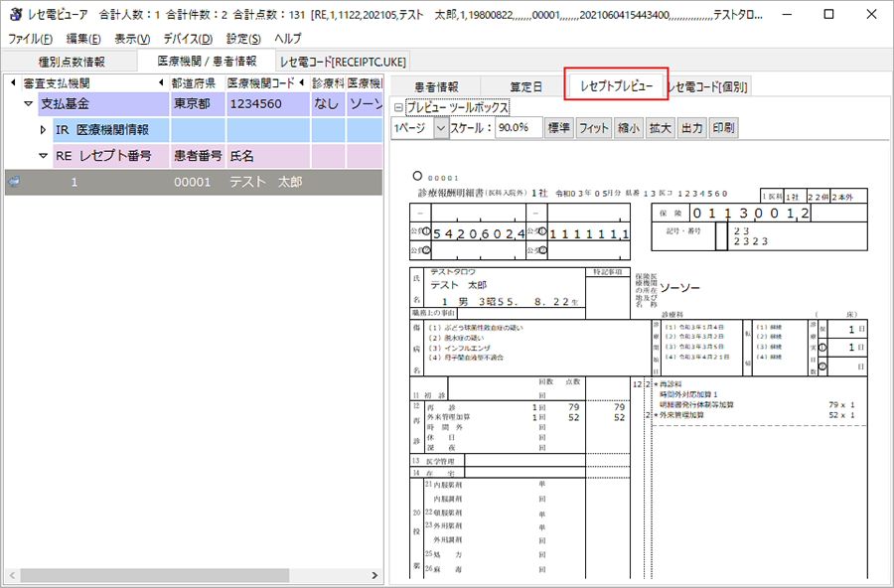Screen dimensions: 894x588
Task: Open the ファイル menu
Action: tap(31, 39)
